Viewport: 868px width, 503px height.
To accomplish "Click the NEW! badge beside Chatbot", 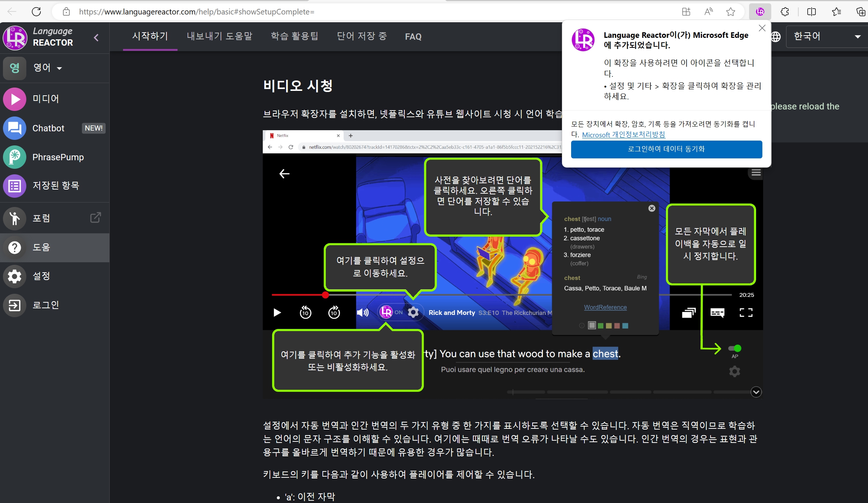I will point(94,128).
